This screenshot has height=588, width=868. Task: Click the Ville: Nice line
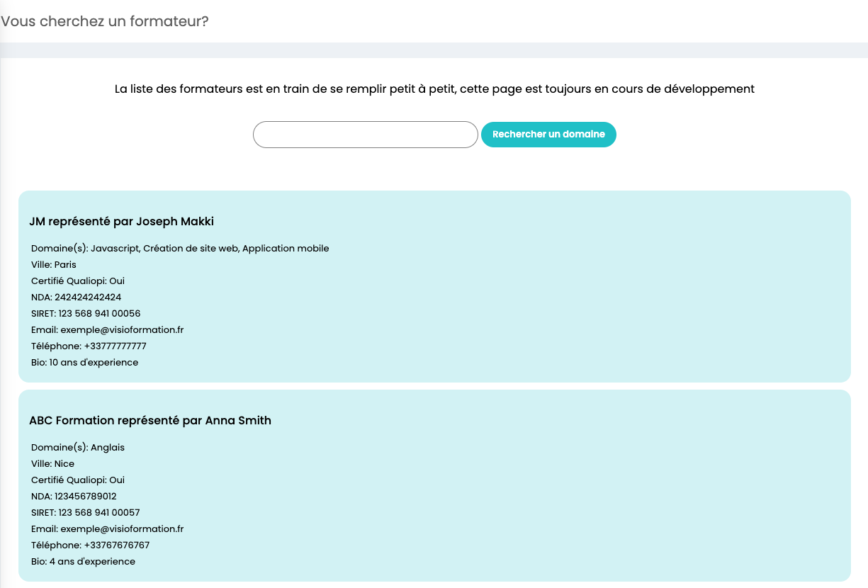pyautogui.click(x=53, y=464)
